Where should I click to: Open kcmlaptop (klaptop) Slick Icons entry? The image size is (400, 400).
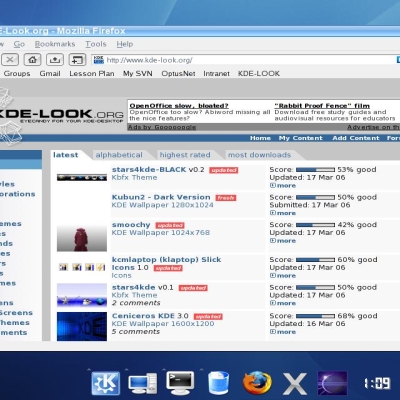pos(166,263)
